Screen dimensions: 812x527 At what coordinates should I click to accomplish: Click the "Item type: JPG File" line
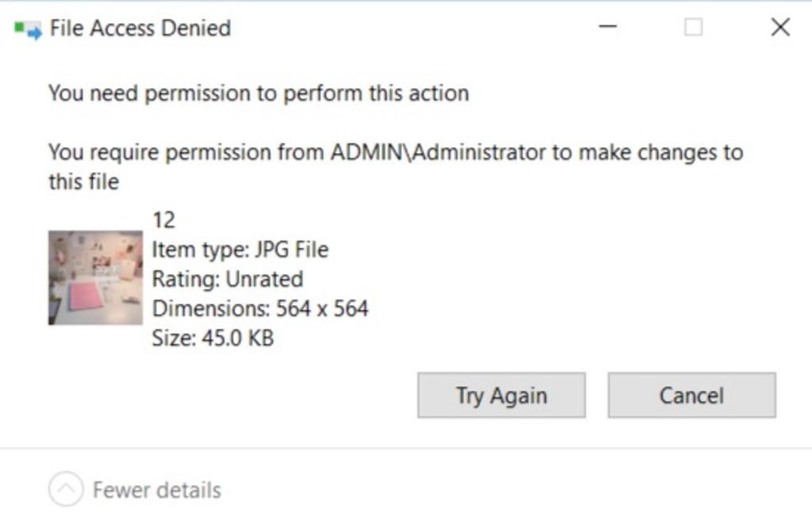pyautogui.click(x=239, y=250)
